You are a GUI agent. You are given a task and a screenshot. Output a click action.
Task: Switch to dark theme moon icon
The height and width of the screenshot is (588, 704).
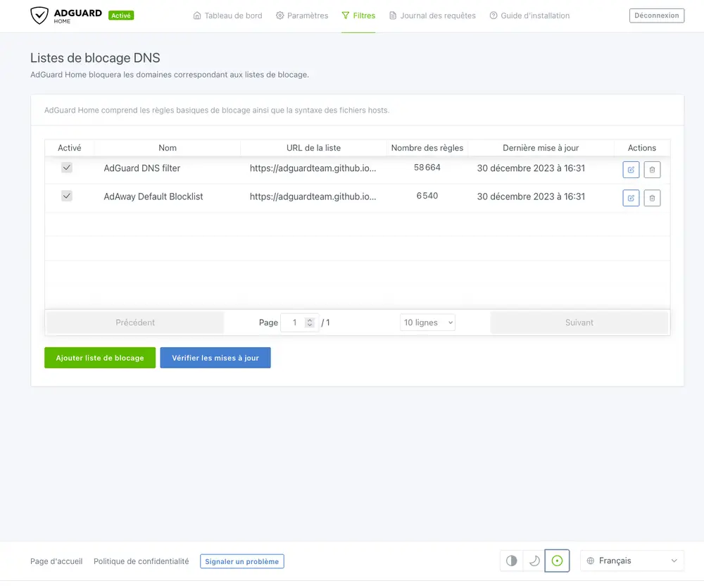pos(534,561)
